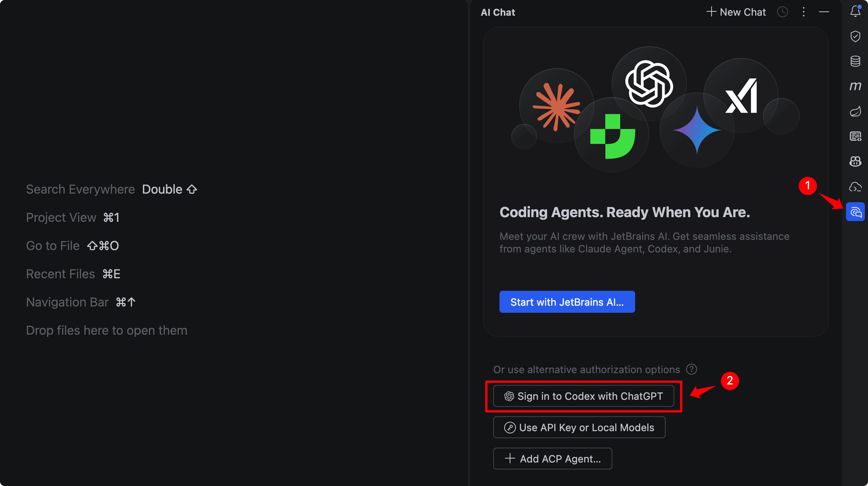Viewport: 868px width, 486px height.
Task: Open the Maven tool window
Action: pyautogui.click(x=855, y=86)
